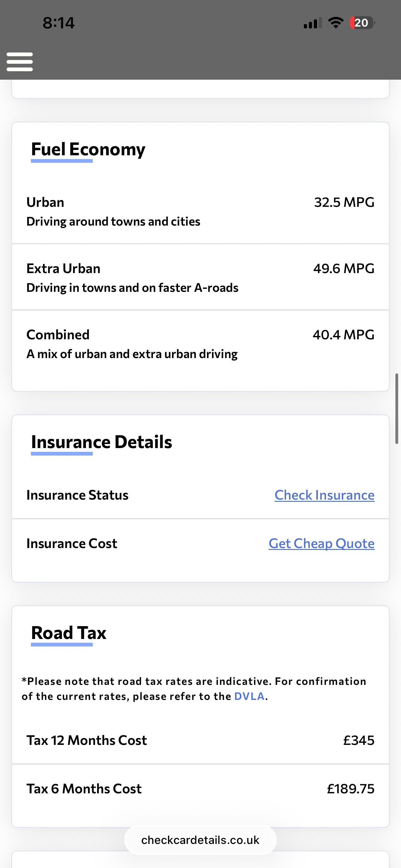Select the Tax 12 Months Cost row
Image resolution: width=401 pixels, height=868 pixels.
[200, 740]
